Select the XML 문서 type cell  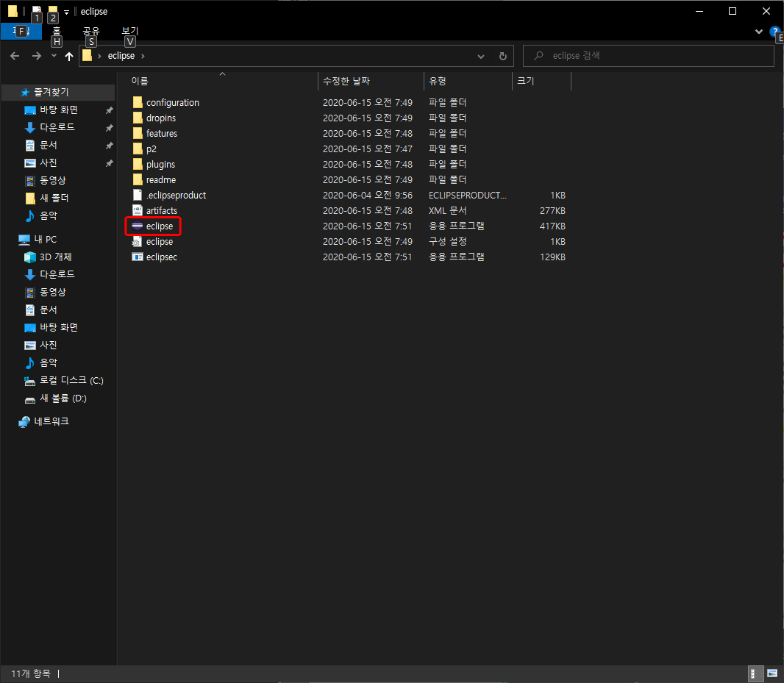[447, 210]
